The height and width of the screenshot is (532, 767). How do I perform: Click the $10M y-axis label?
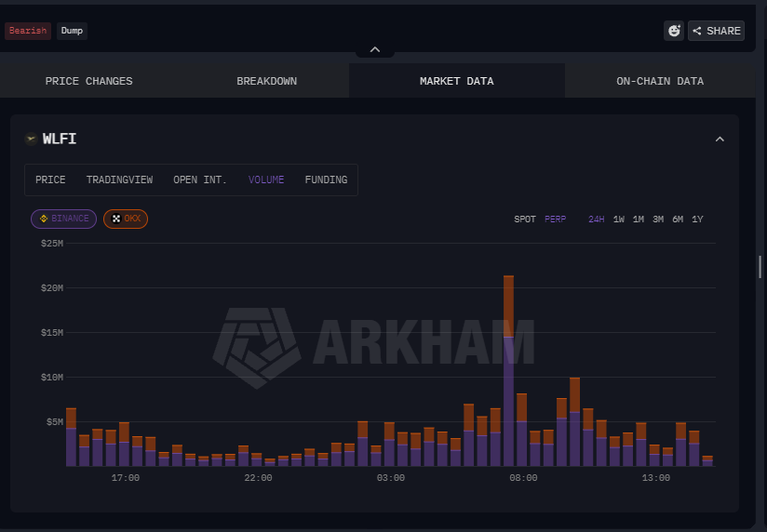click(52, 378)
